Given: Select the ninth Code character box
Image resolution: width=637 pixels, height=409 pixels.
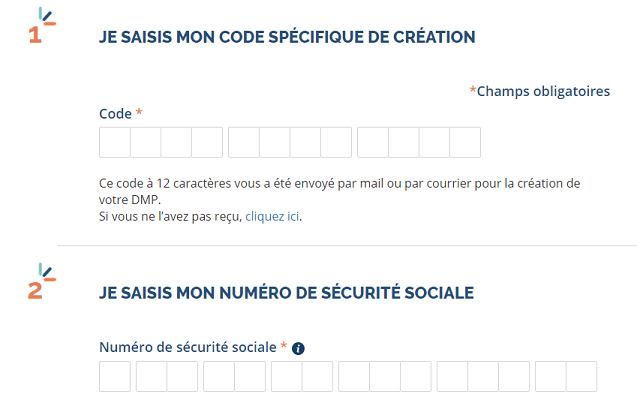Looking at the screenshot, I should pos(373,143).
